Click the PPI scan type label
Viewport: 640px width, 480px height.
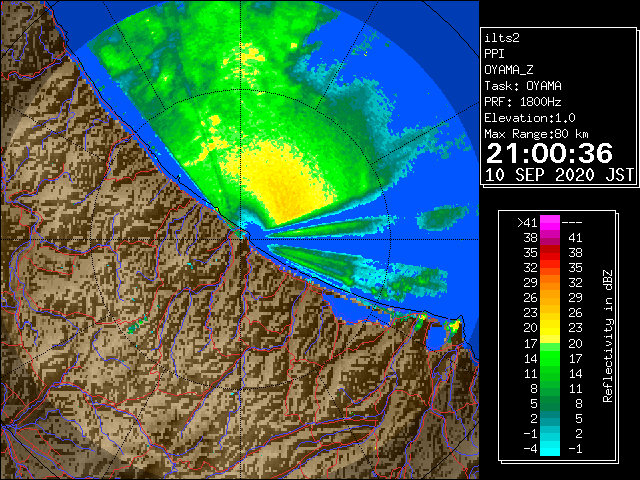494,54
